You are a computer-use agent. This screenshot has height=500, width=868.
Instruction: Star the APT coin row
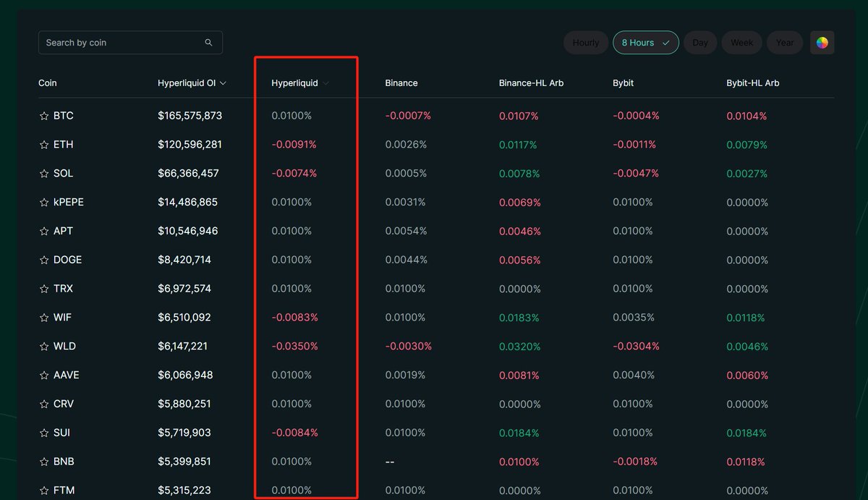point(43,232)
